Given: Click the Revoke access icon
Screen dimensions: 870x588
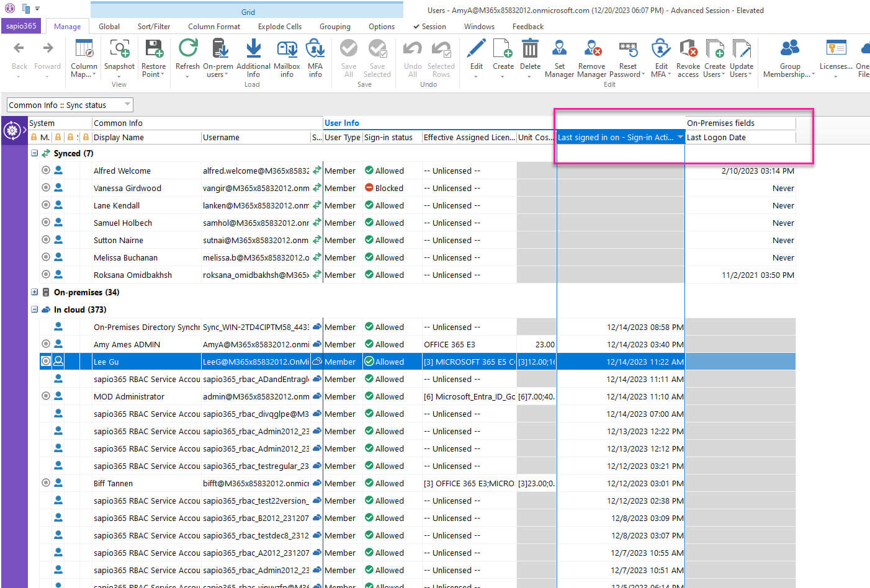Looking at the screenshot, I should 688,48.
